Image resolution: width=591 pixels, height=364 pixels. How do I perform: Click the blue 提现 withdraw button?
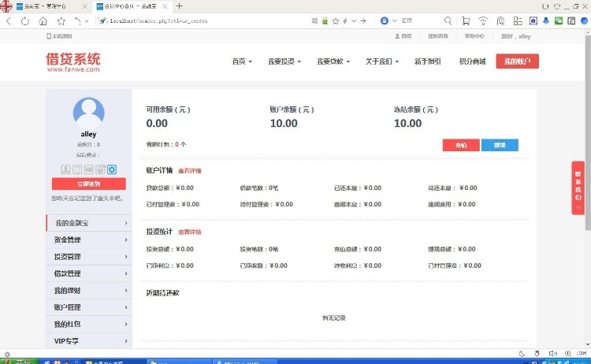pyautogui.click(x=500, y=145)
